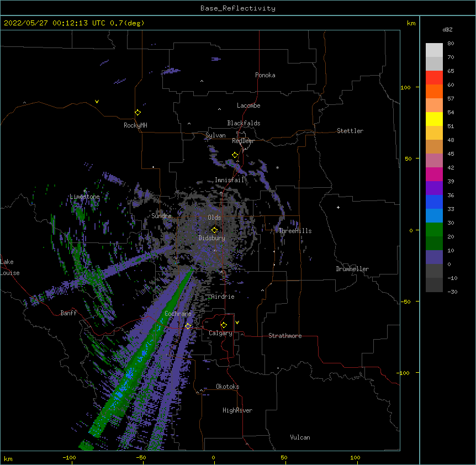Click the yellow V marker northwest of RockyMH

click(97, 102)
